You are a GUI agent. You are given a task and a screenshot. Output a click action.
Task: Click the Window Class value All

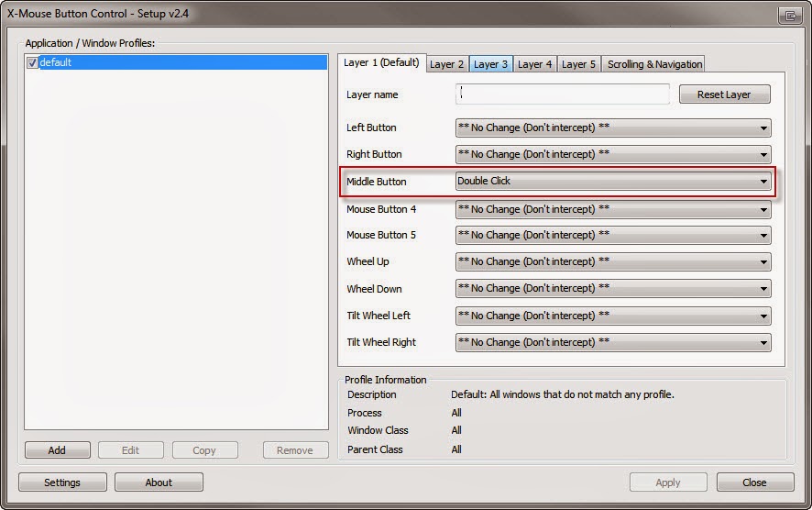pos(456,430)
